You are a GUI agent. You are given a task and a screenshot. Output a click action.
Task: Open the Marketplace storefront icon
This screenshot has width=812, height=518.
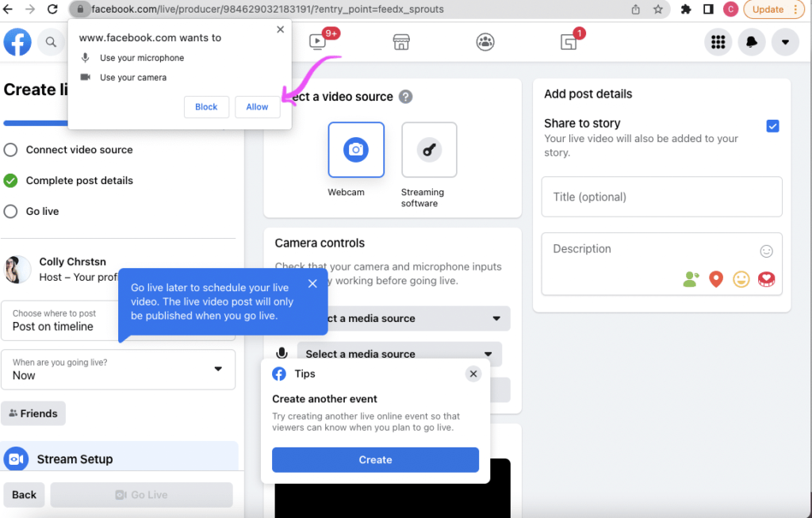pos(401,42)
